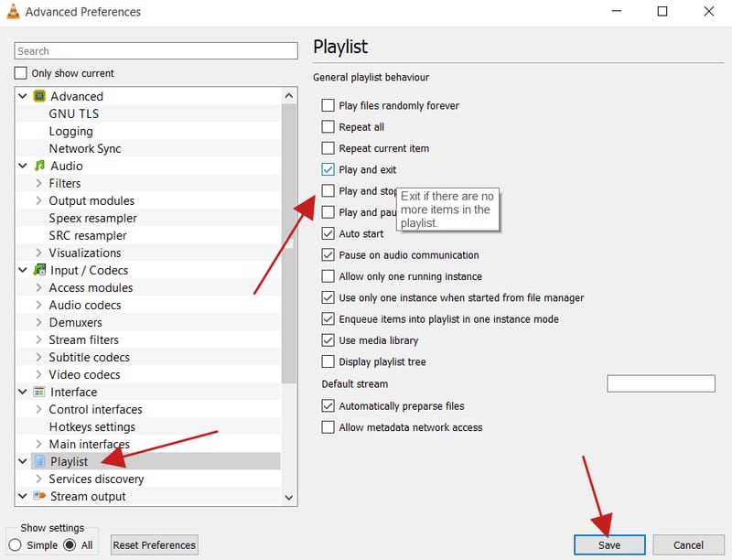Expand the Audio codecs node
Image resolution: width=732 pixels, height=560 pixels.
tap(39, 306)
